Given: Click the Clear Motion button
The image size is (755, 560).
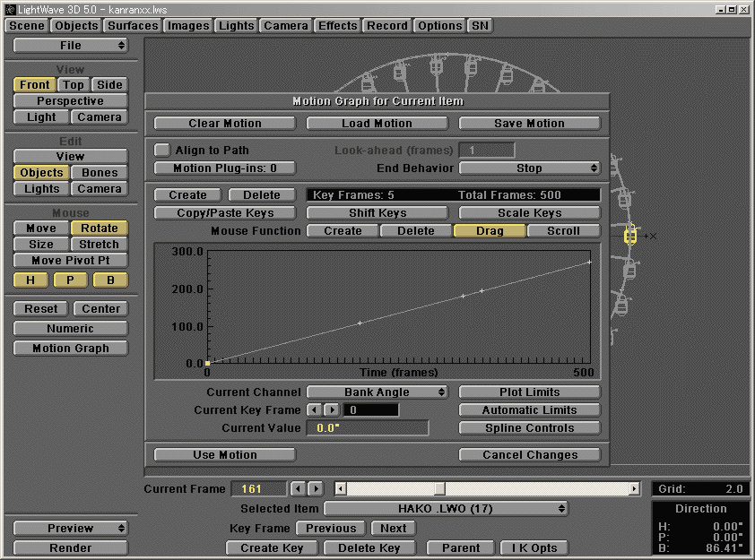Looking at the screenshot, I should (224, 123).
